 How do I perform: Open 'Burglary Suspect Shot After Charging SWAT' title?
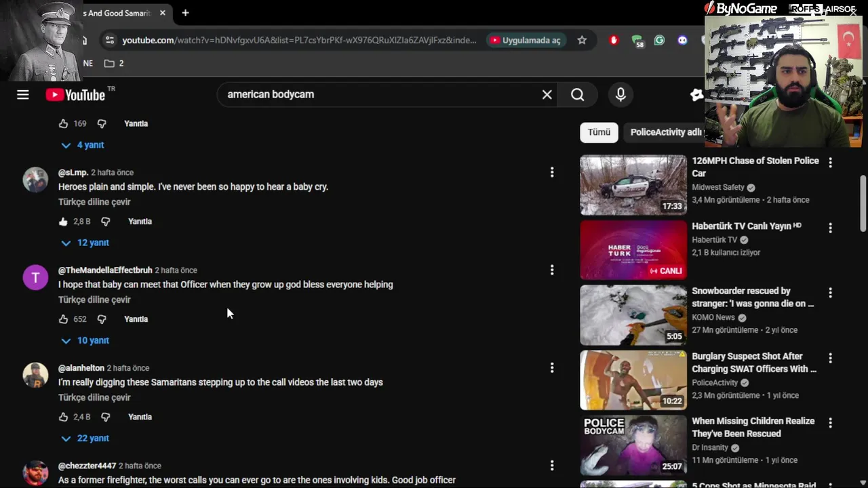pyautogui.click(x=754, y=363)
